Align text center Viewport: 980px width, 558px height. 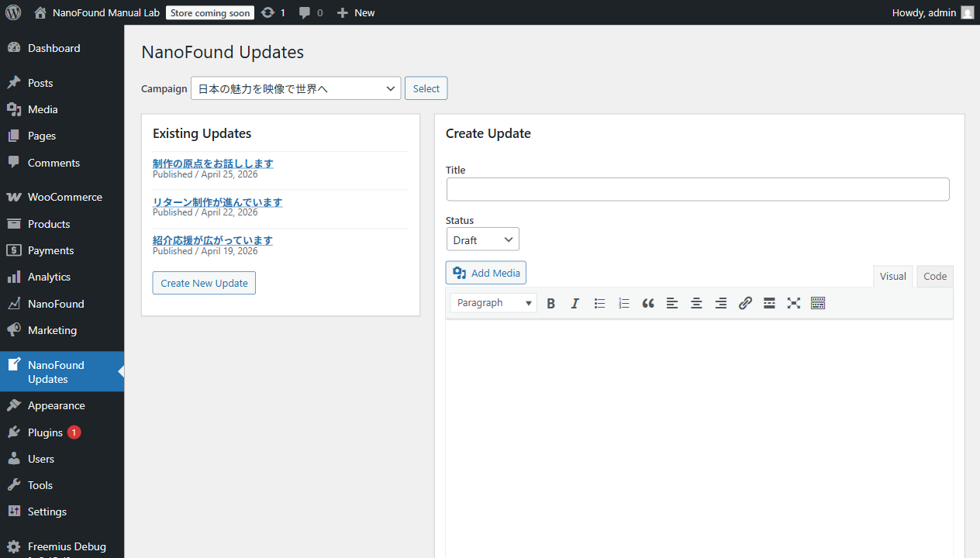click(x=696, y=303)
